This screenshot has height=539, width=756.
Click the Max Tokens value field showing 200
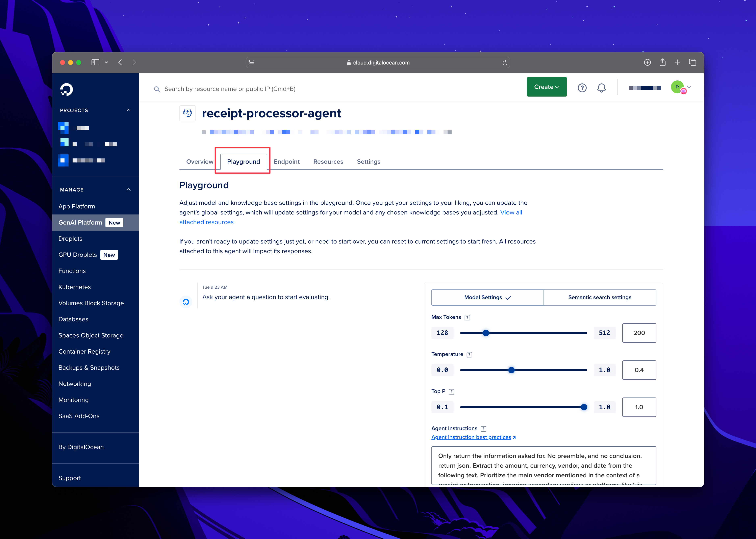point(639,333)
